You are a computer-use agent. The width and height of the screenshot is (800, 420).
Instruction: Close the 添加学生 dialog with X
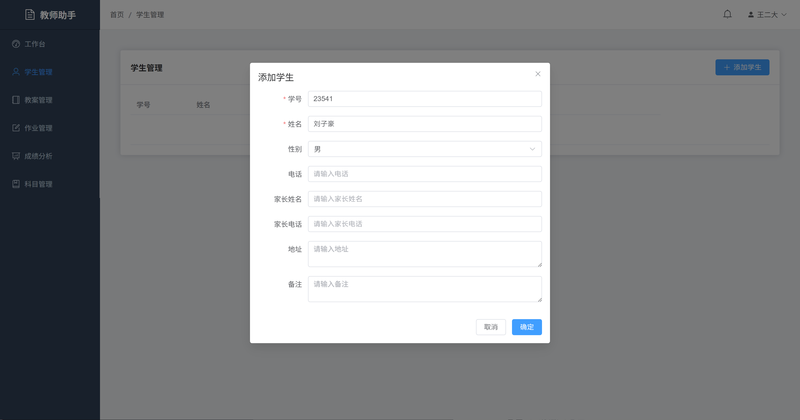537,74
